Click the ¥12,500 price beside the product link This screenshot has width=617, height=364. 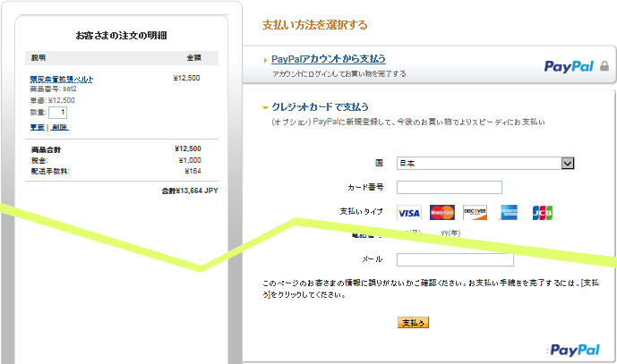point(186,78)
